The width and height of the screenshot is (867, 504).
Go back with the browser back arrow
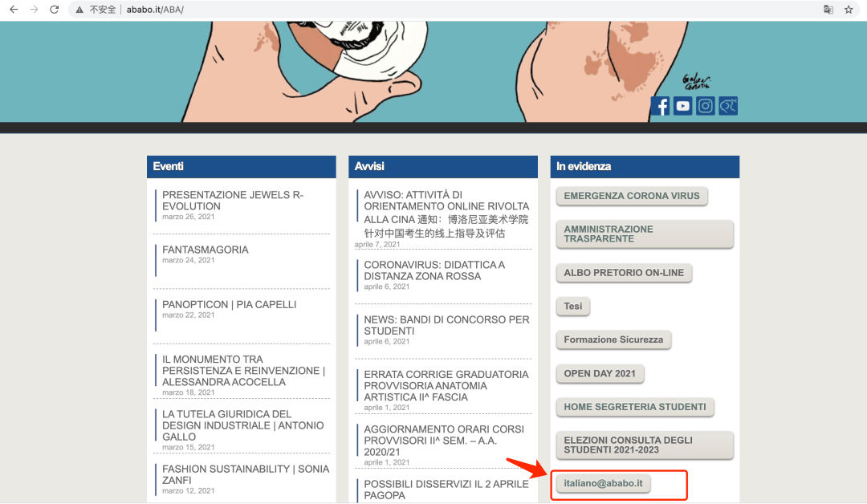14,10
